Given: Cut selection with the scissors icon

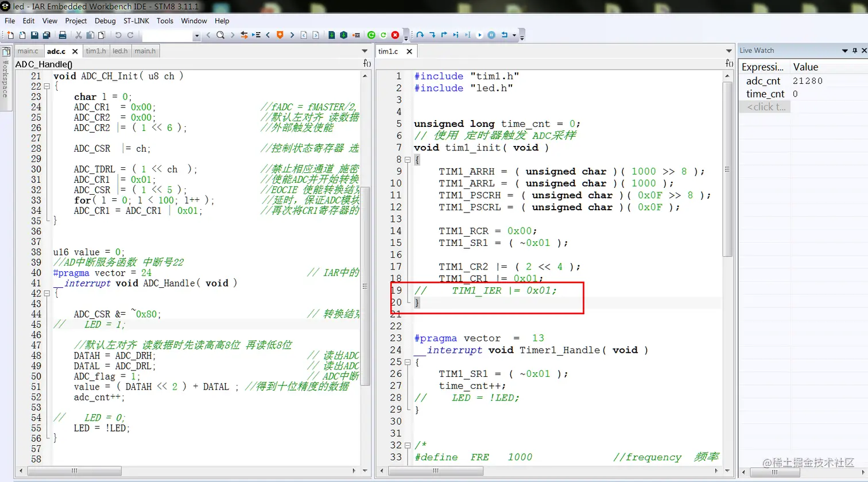Looking at the screenshot, I should click(79, 35).
